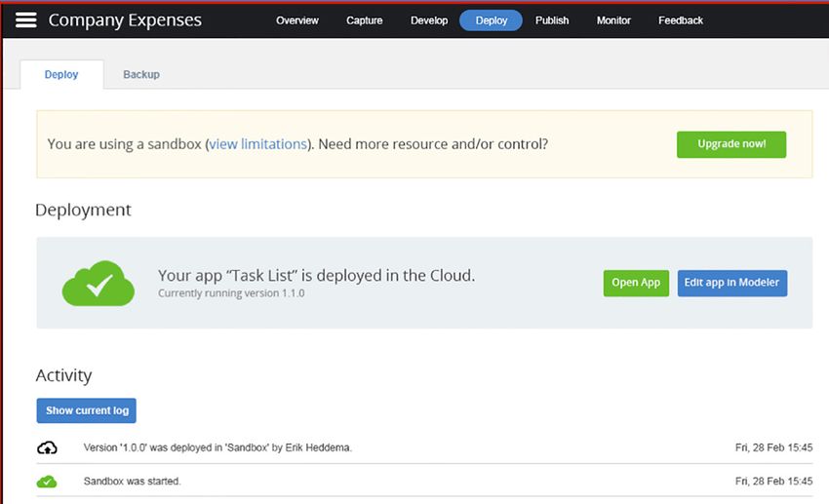Navigate to the Publish section
The image size is (829, 504).
[552, 20]
